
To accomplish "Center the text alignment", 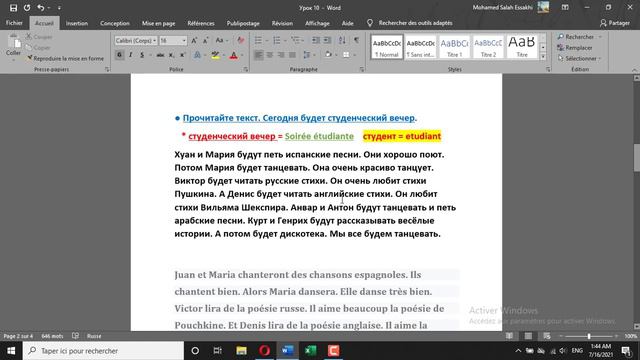I will (270, 55).
